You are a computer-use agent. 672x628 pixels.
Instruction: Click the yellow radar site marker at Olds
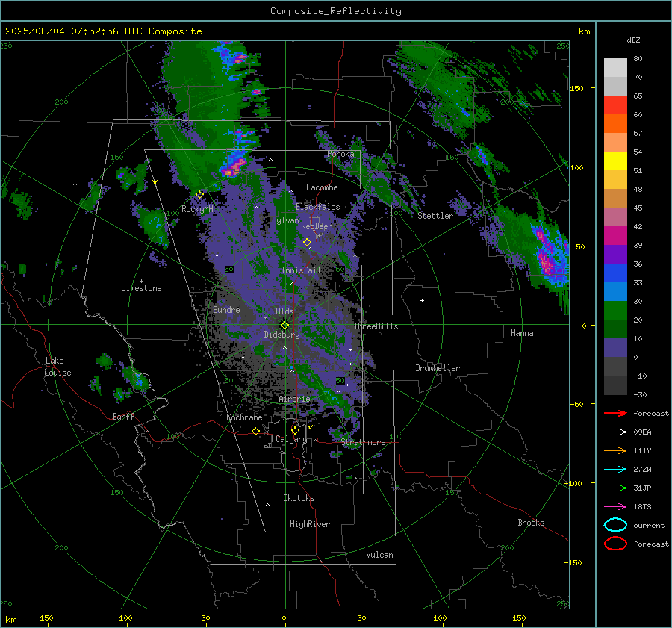pos(284,325)
